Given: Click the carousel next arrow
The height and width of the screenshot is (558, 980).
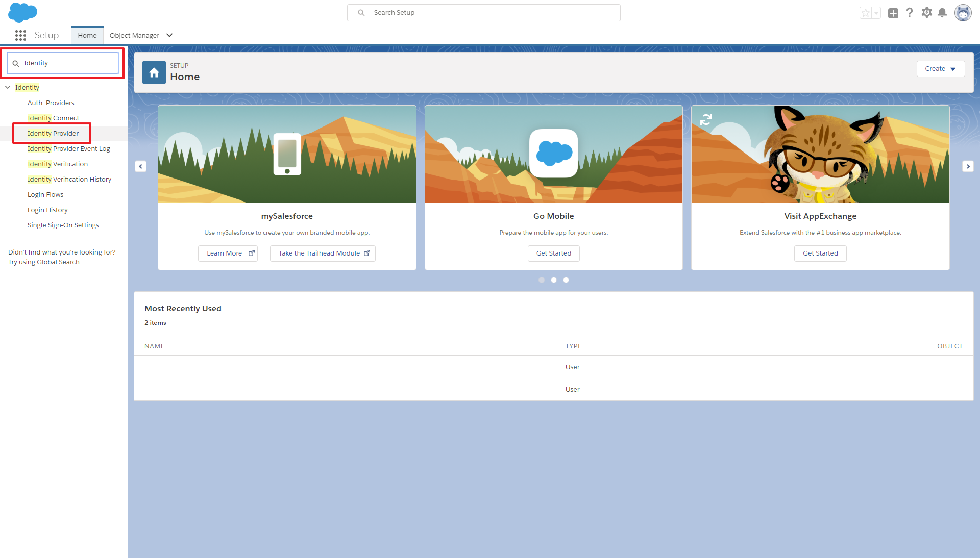Looking at the screenshot, I should click(x=968, y=166).
